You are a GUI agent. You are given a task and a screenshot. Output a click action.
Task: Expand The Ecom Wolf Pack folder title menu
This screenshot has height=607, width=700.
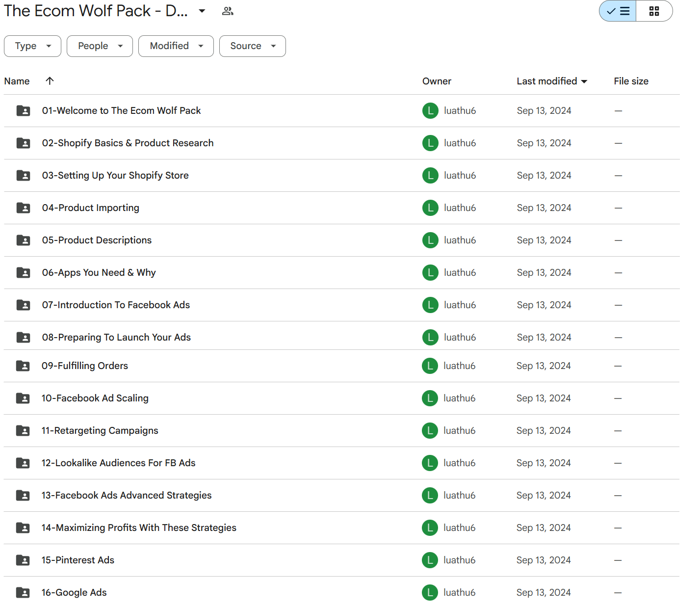pos(202,11)
